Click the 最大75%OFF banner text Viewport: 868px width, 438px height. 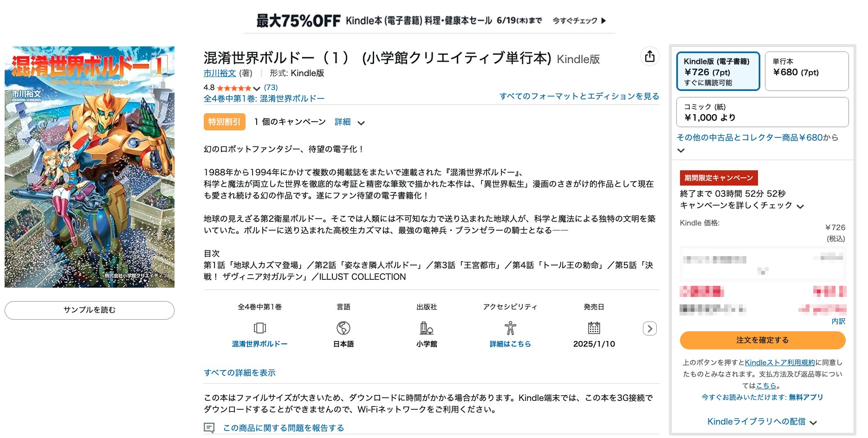point(298,21)
